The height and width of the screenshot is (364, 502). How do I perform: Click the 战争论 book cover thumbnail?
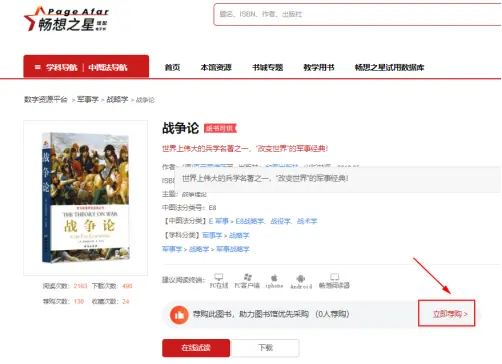pos(86,197)
